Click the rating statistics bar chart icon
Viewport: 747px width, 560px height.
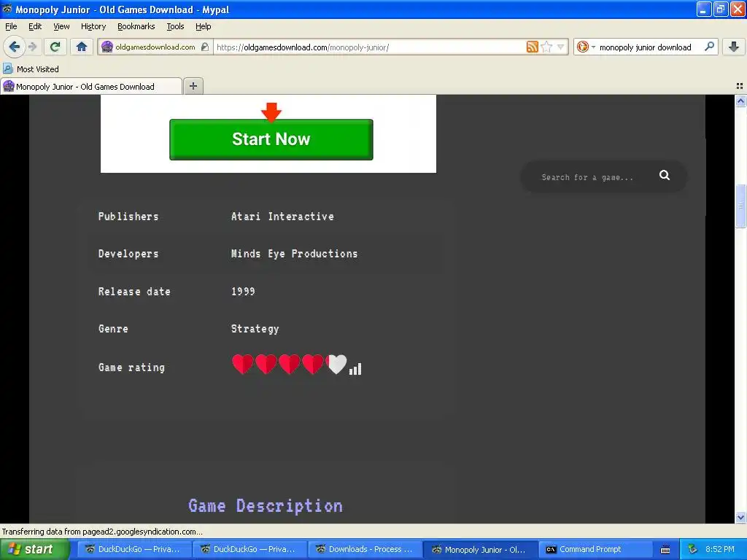point(355,369)
